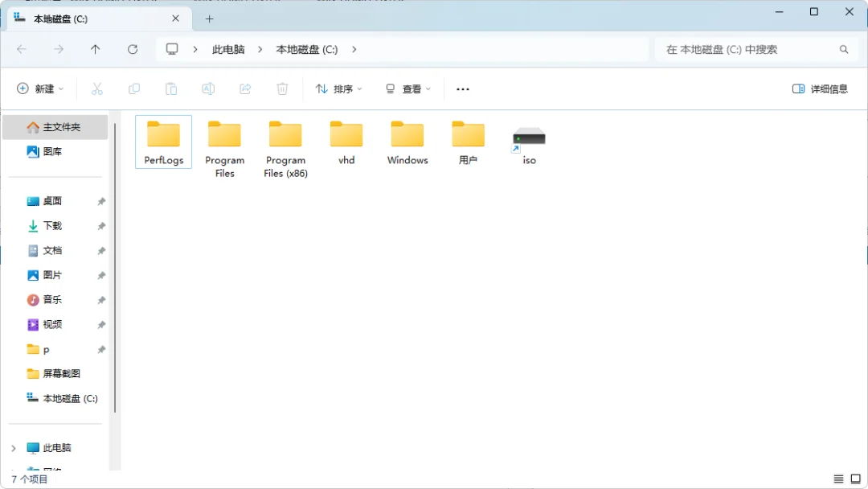The width and height of the screenshot is (868, 489).
Task: Open the 查看 view dropdown
Action: tap(408, 88)
